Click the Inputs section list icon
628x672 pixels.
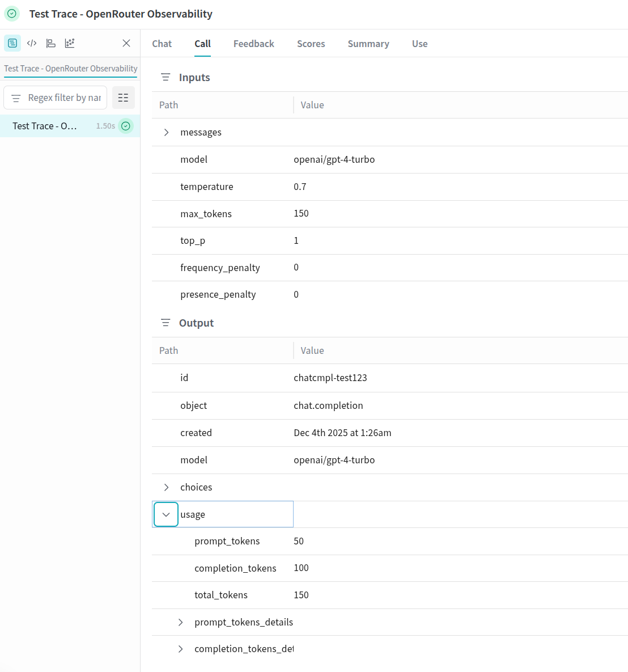click(166, 77)
